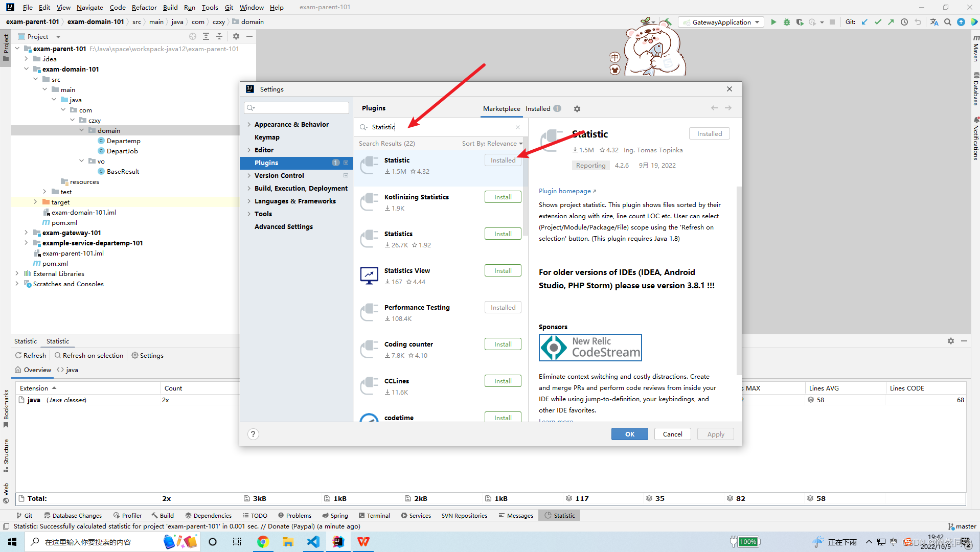Launch Chrome from the taskbar
The image size is (980, 552).
263,542
